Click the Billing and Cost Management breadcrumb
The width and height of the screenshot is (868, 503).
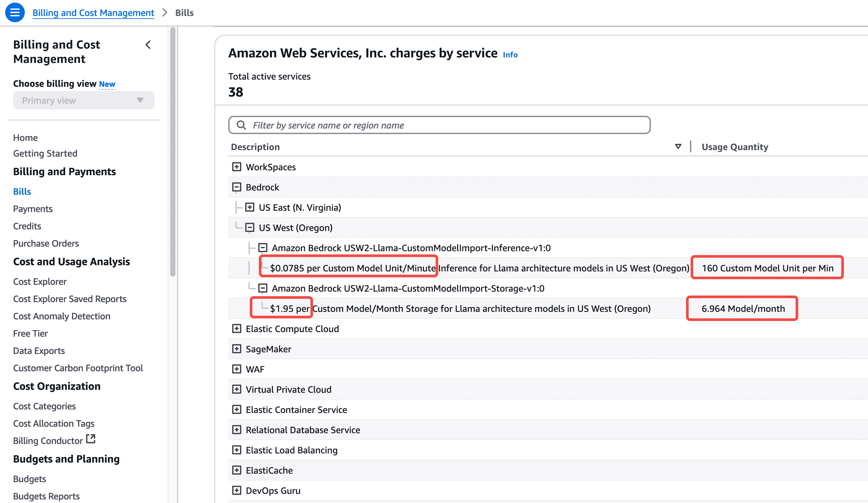click(93, 12)
